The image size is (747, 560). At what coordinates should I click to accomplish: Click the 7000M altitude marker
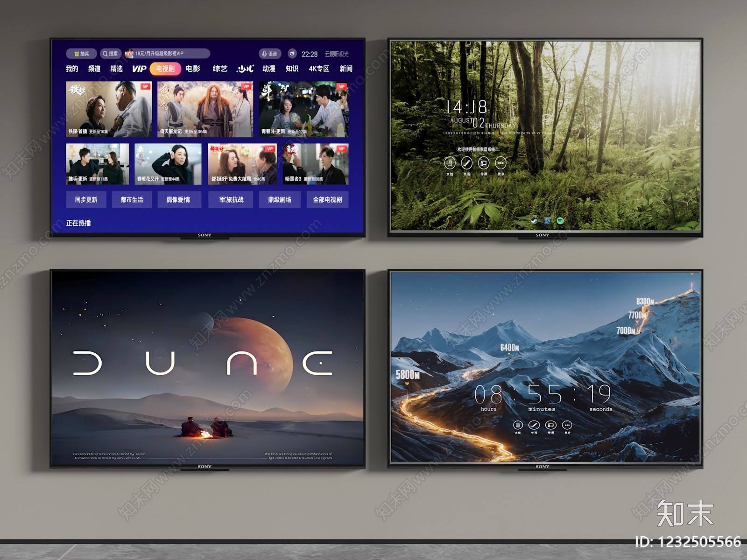(626, 330)
